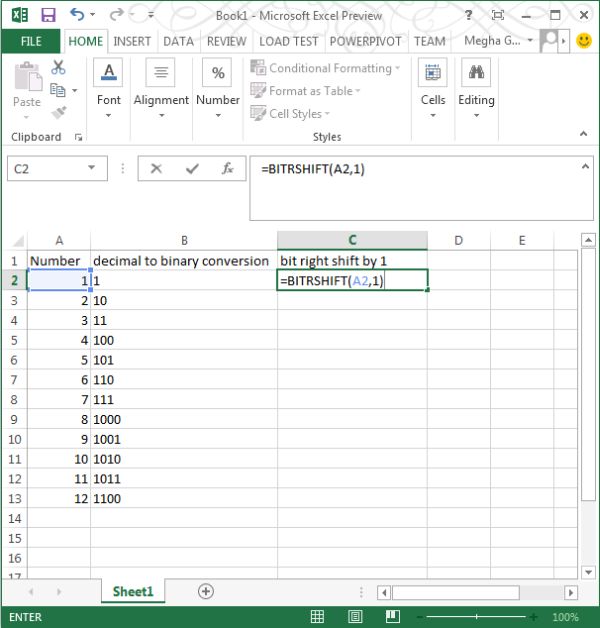Expand the Alignment group button

point(161,89)
